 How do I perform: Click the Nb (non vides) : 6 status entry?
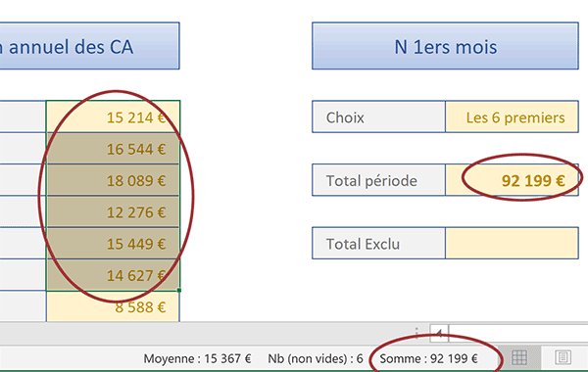316,358
